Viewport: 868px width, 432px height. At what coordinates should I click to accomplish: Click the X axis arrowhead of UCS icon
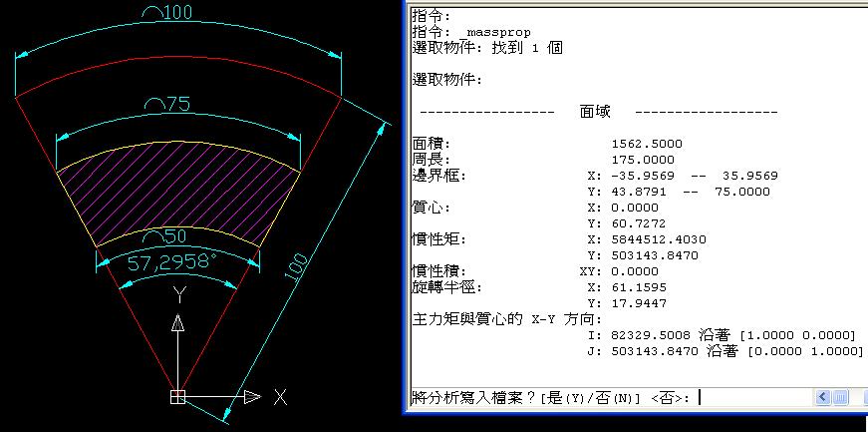point(252,396)
